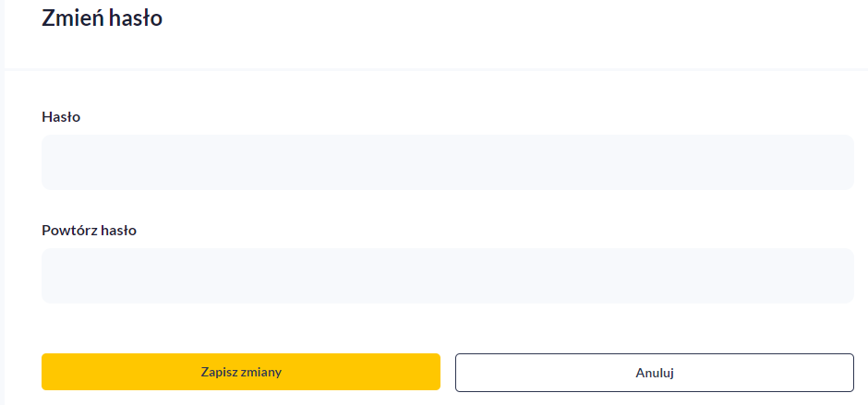The height and width of the screenshot is (405, 868).
Task: Activate the lower gray input area
Action: pyautogui.click(x=447, y=276)
